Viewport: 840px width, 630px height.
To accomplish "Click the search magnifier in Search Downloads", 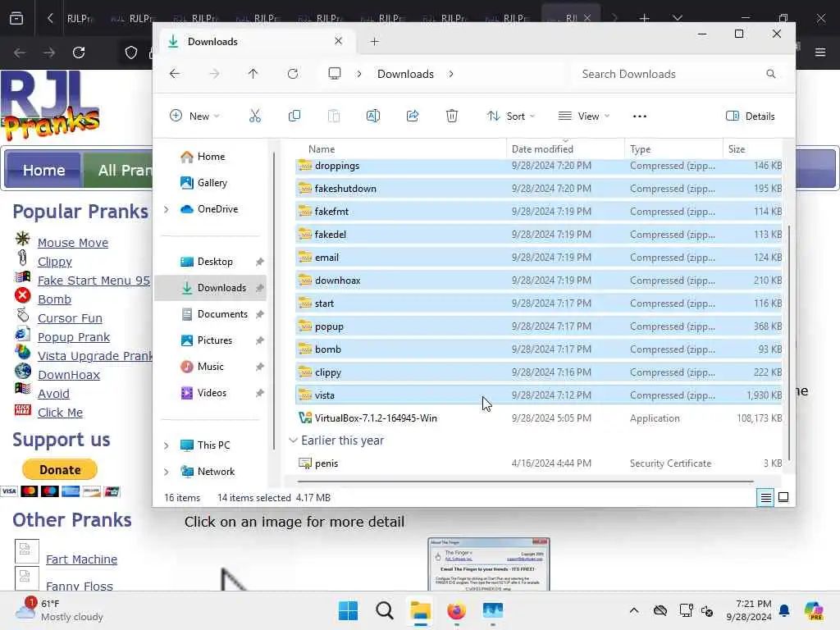I will [x=770, y=74].
